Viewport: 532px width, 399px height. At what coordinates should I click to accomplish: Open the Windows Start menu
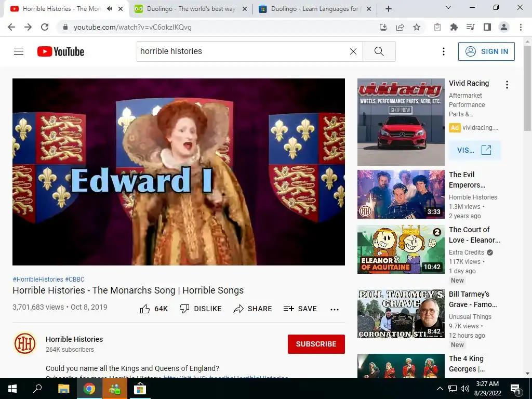12,389
